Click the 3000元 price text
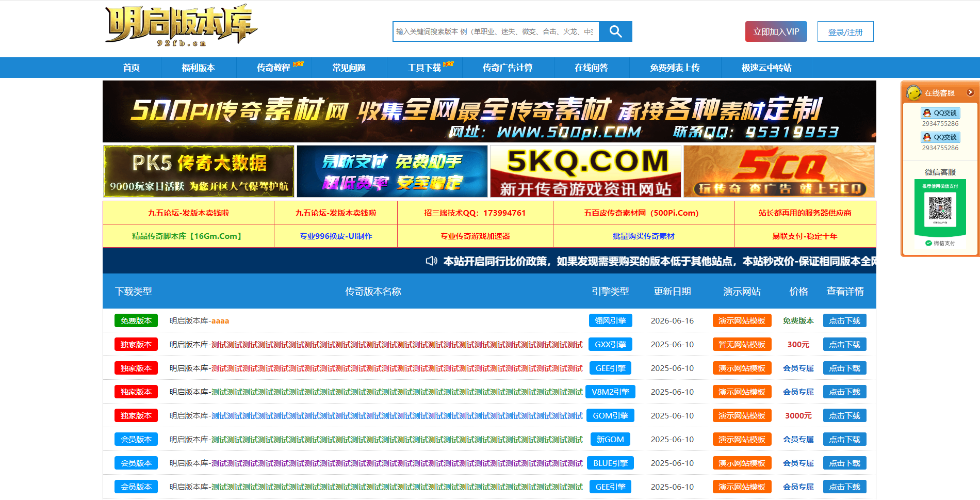 tap(798, 415)
